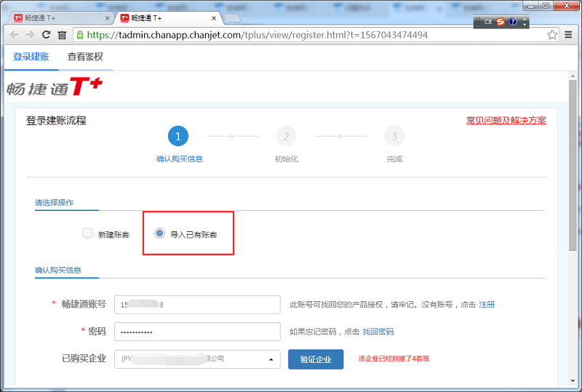Close the first 畅捷通 T+ tab

point(107,18)
